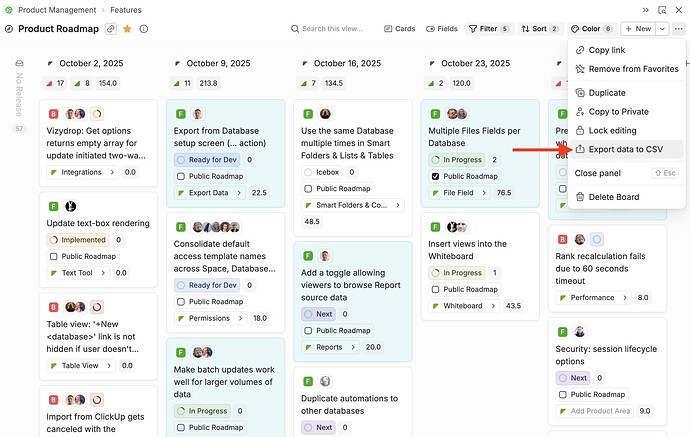Screen dimensions: 690x437
Task: Select Duplicate in the board menu
Action: pyautogui.click(x=626, y=93)
